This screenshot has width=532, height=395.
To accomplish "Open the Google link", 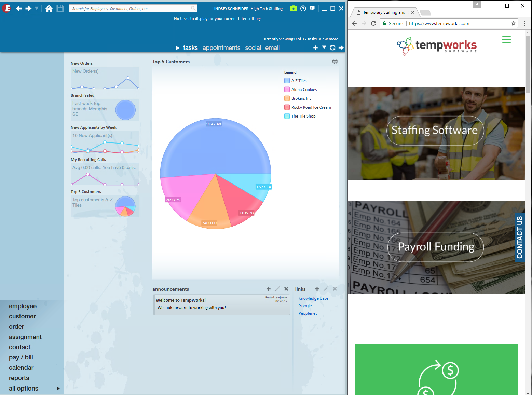I will tap(305, 306).
